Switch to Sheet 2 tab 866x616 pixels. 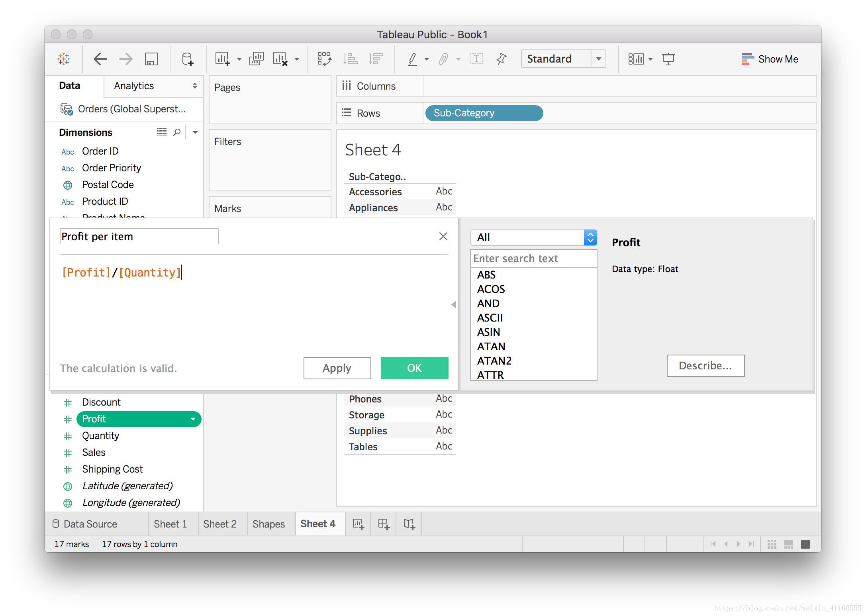coord(220,524)
